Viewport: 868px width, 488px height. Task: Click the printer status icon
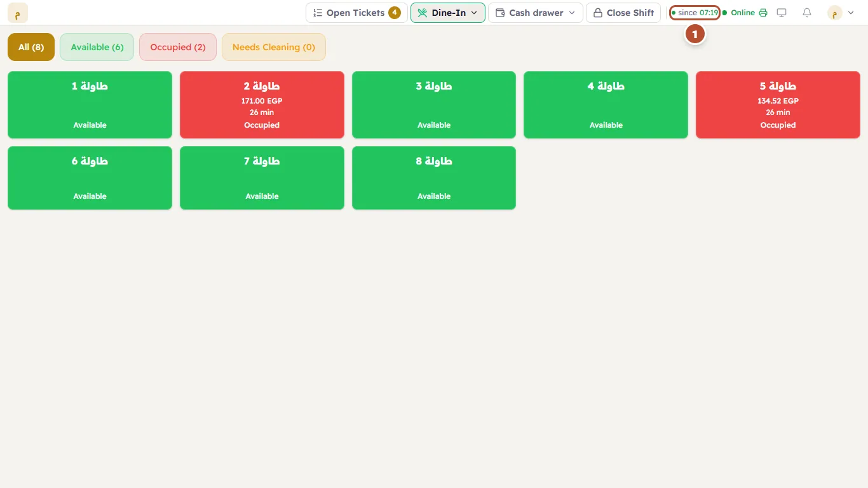(x=763, y=13)
